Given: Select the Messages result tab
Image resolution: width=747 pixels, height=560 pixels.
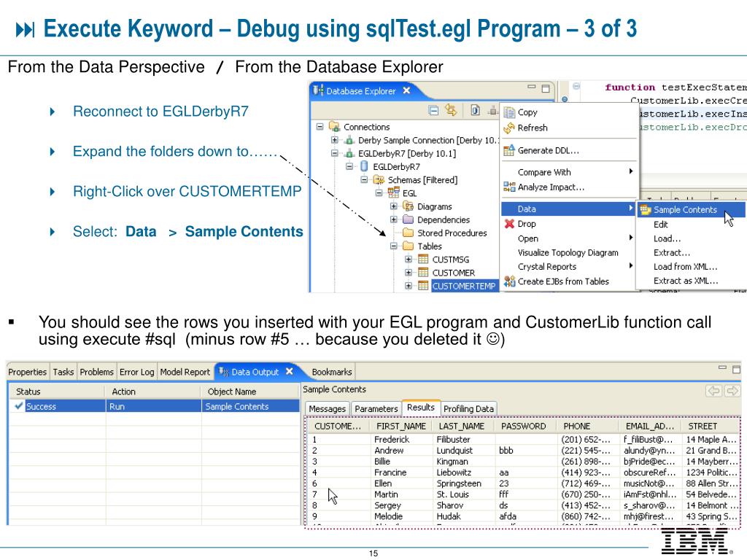Looking at the screenshot, I should (327, 408).
